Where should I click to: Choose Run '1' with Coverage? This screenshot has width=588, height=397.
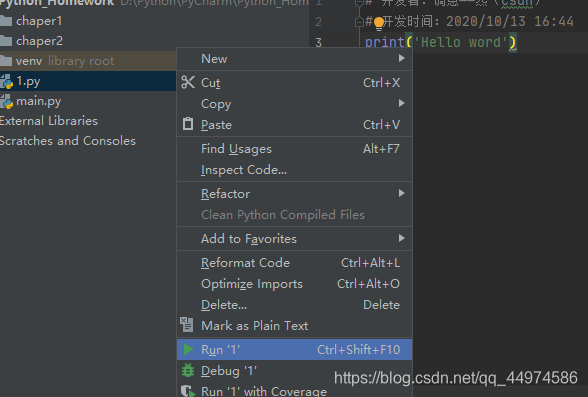click(x=294, y=391)
